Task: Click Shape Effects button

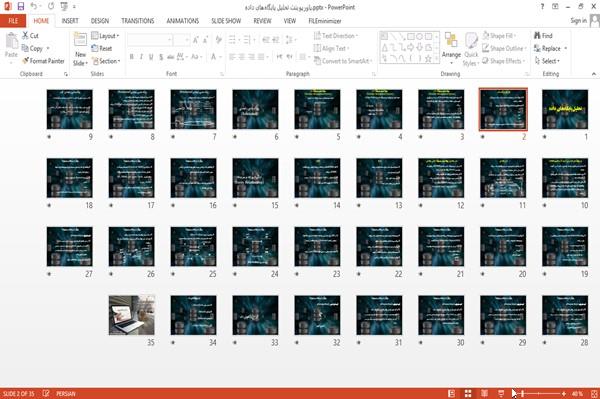Action: tap(503, 61)
